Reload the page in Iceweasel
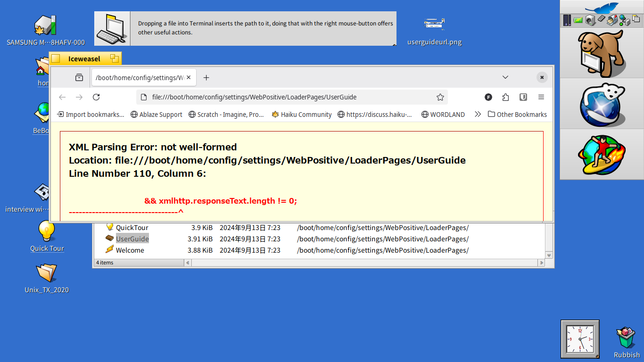Viewport: 644px width, 362px height. click(x=96, y=97)
